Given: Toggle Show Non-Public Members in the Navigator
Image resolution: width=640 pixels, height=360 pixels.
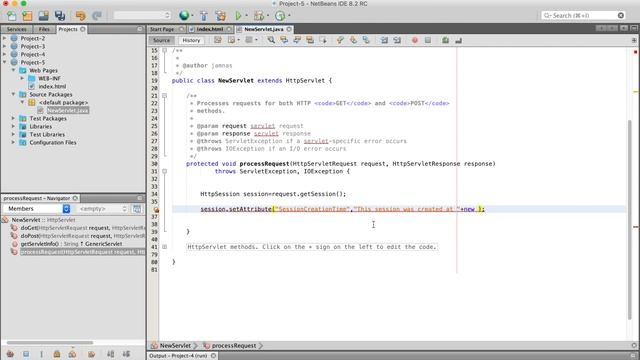Looking at the screenshot, I should pos(57,354).
